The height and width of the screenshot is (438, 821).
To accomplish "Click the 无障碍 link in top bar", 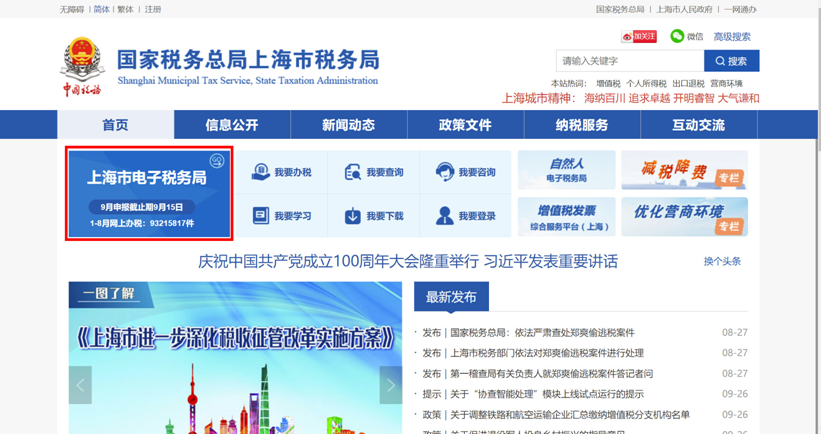I will (x=72, y=9).
